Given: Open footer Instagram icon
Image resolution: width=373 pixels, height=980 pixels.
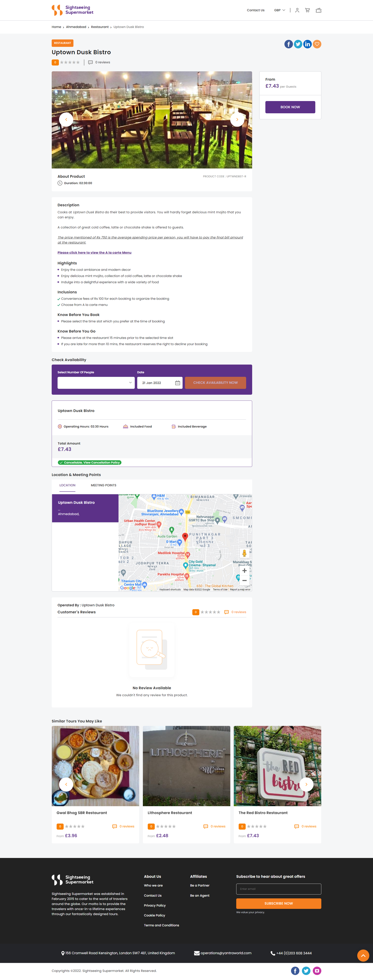Looking at the screenshot, I should [317, 970].
